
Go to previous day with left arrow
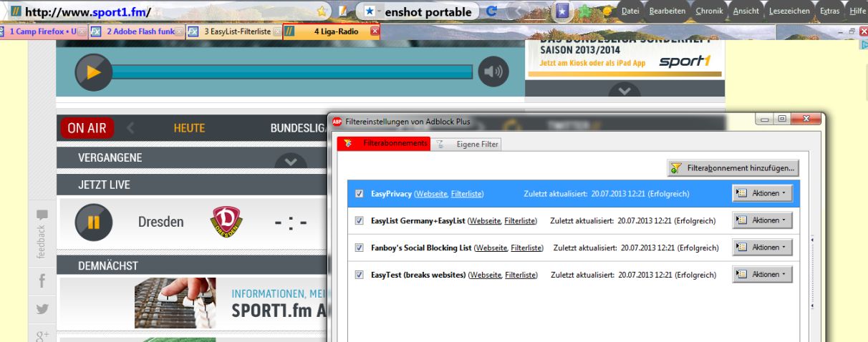tap(130, 128)
